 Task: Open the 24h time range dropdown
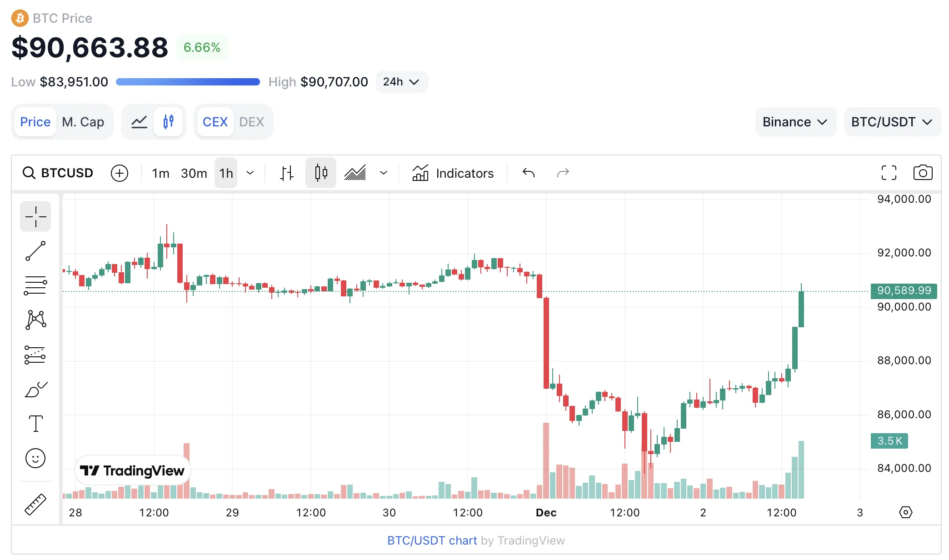point(401,82)
